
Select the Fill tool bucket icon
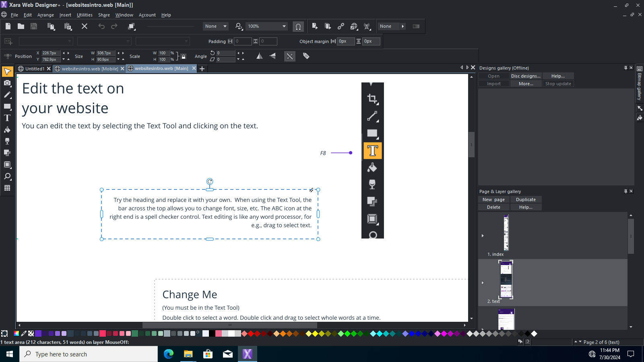tap(7, 130)
